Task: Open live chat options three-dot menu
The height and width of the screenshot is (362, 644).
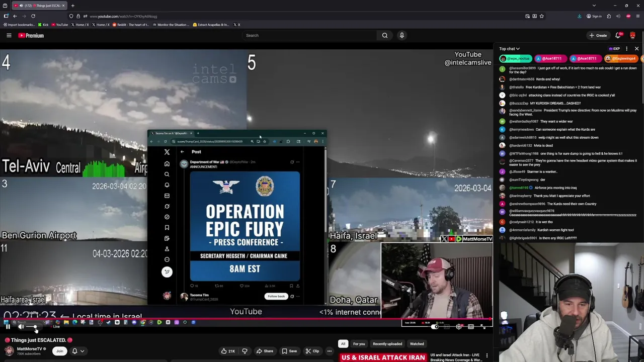Action: pos(626,49)
